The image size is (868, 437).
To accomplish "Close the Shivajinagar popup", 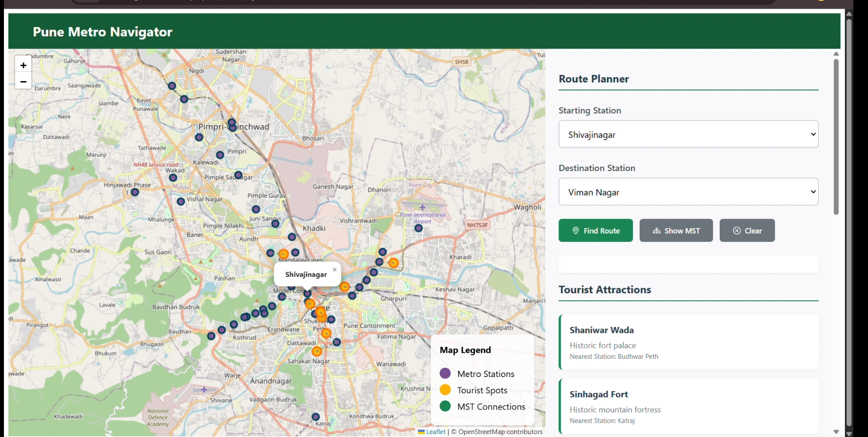I will tap(335, 269).
